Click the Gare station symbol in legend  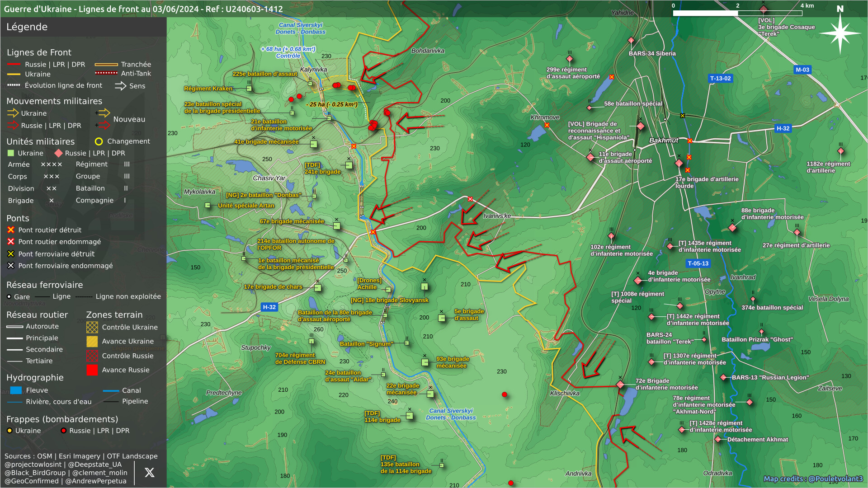(x=9, y=297)
